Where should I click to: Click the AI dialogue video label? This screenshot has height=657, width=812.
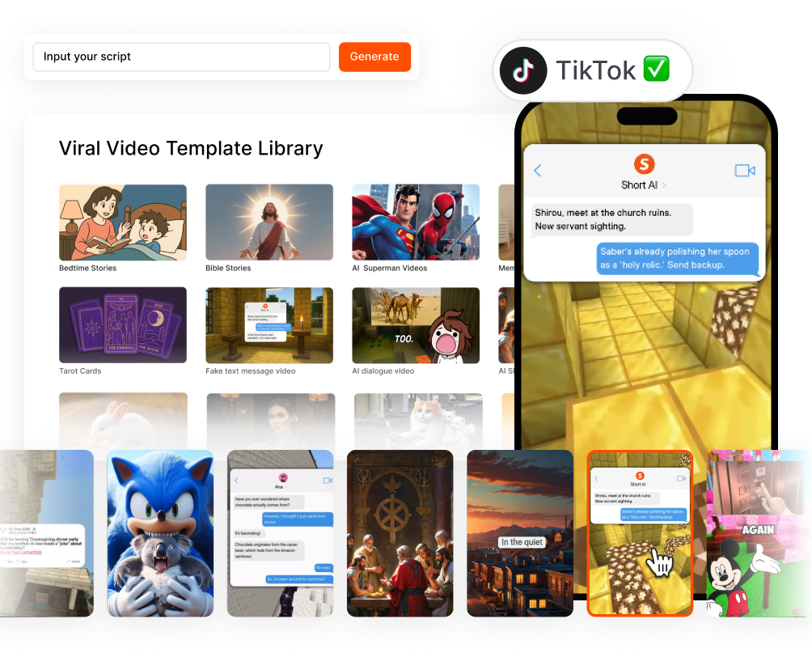coord(383,371)
